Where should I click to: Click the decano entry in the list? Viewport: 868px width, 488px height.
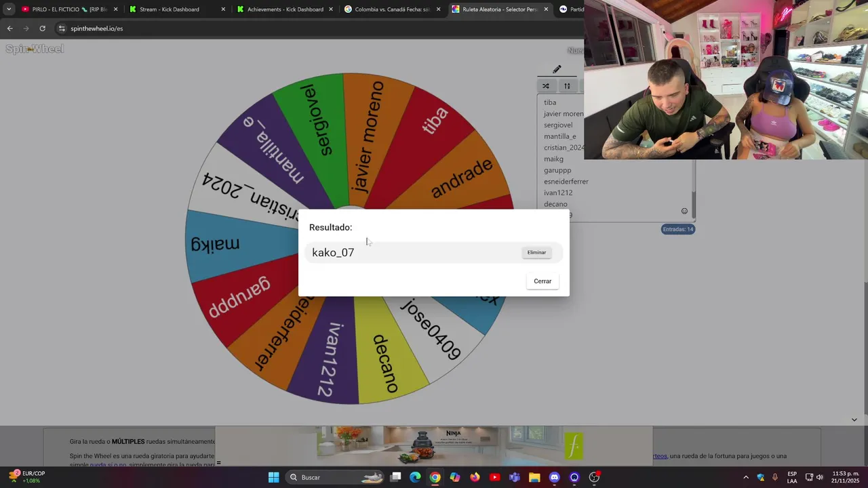(x=555, y=204)
